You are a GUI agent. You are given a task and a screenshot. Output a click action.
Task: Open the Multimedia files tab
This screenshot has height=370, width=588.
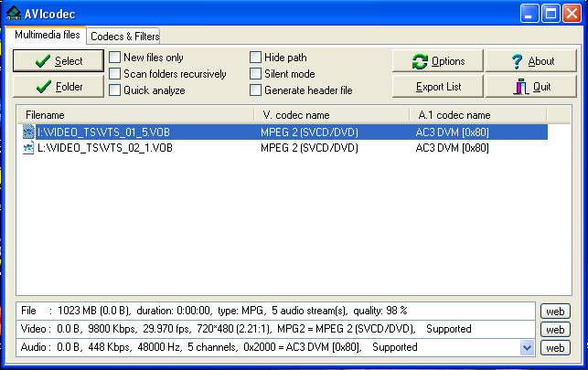[x=48, y=35]
